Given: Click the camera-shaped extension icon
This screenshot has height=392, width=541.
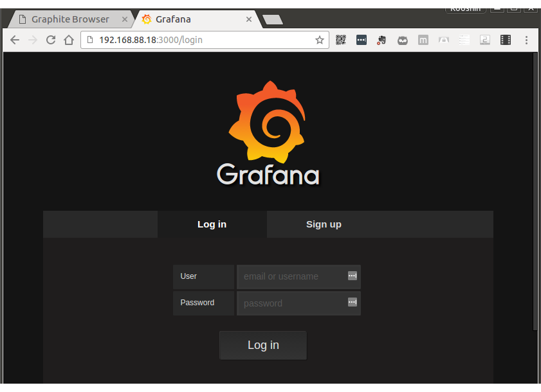Looking at the screenshot, I should tap(443, 40).
